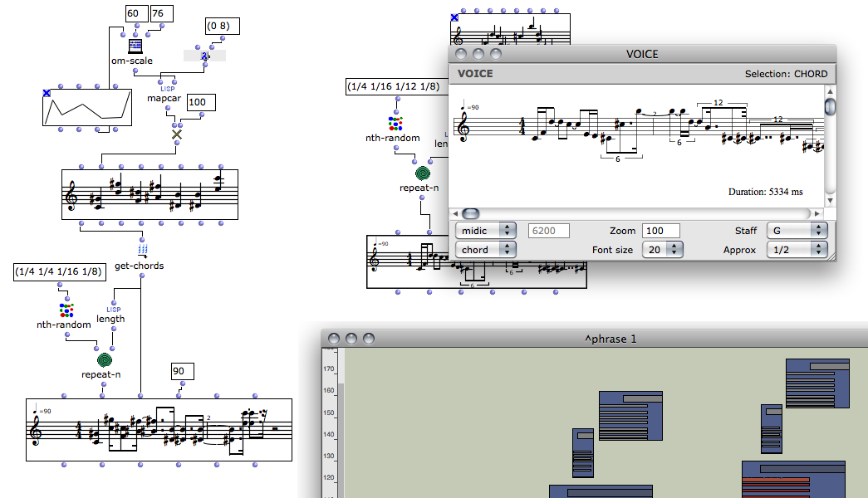Click nth-random icon below (1/4 1/16 1/12 1/8)
Viewport: 868px width, 498px height.
(397, 124)
